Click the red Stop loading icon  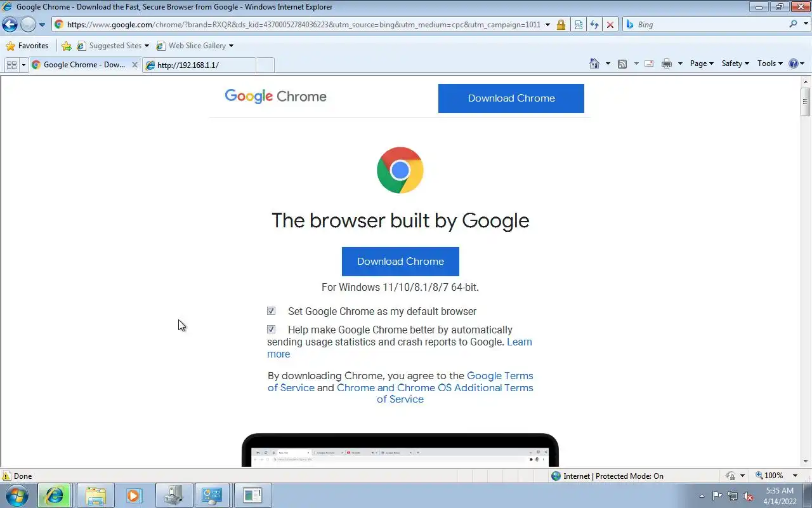click(x=610, y=25)
